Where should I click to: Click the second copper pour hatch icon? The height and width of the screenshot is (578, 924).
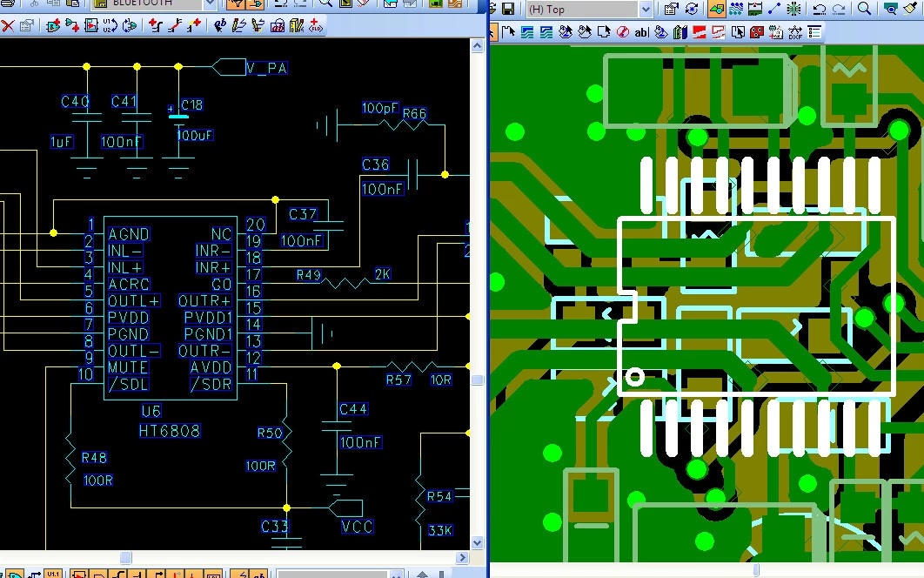click(x=546, y=32)
